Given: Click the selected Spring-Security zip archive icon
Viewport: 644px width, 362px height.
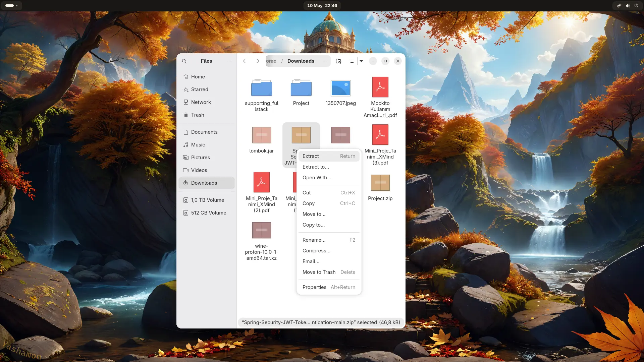Looking at the screenshot, I should 301,135.
